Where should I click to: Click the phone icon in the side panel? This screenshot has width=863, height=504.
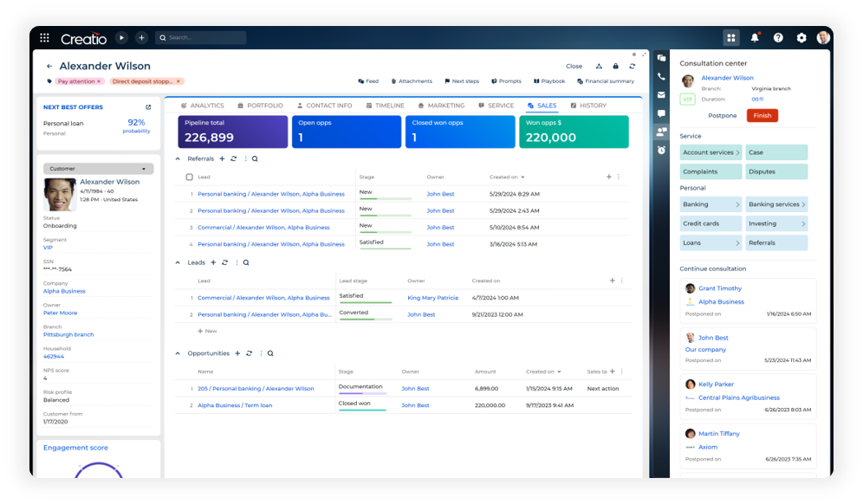[x=661, y=77]
